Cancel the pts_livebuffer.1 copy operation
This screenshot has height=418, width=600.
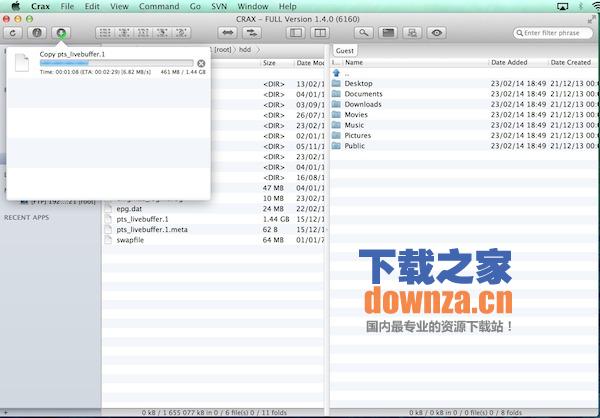click(201, 64)
